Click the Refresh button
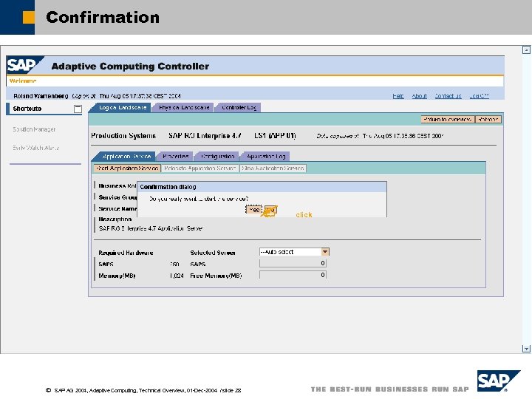The height and width of the screenshot is (399, 532). tap(488, 120)
